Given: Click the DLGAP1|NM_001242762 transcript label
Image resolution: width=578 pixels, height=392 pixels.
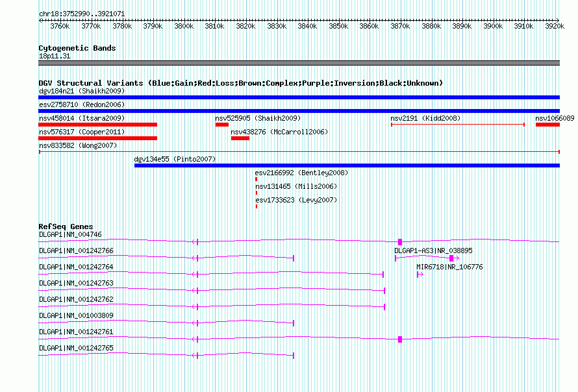Looking at the screenshot, I should pos(76,299).
